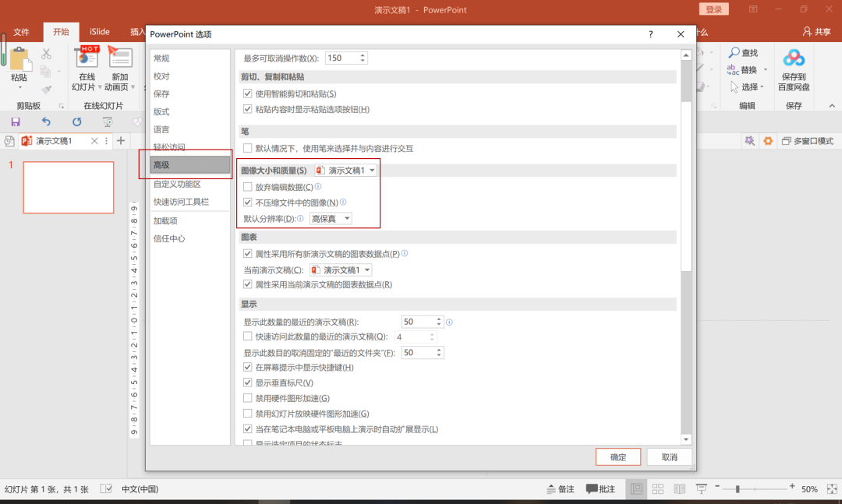Expand the clipboard group dialog launcher
The height and width of the screenshot is (504, 842).
click(62, 106)
